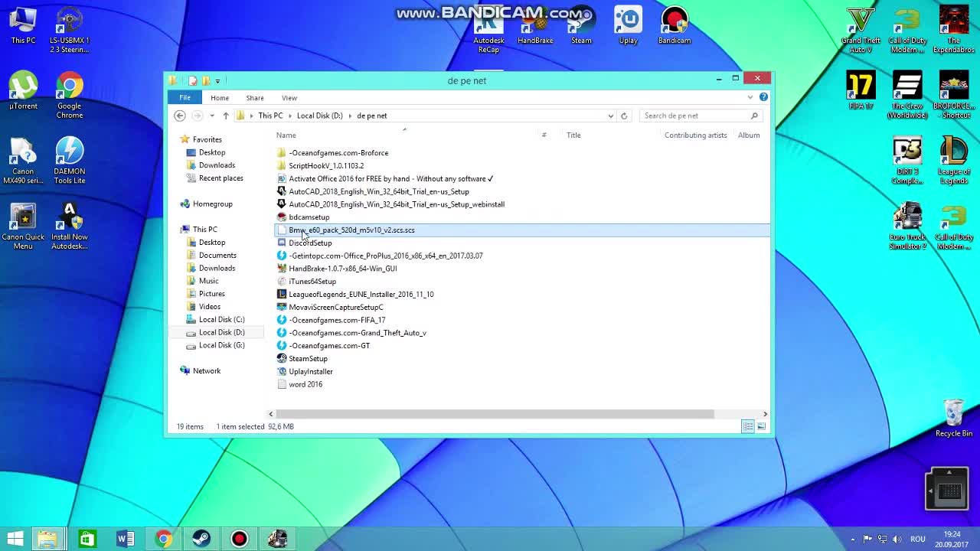Select FIFA 17 desktop shortcut

(x=861, y=91)
